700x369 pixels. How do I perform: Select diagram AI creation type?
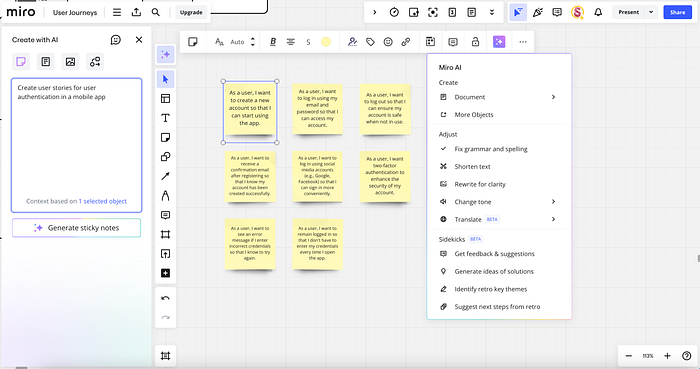95,62
